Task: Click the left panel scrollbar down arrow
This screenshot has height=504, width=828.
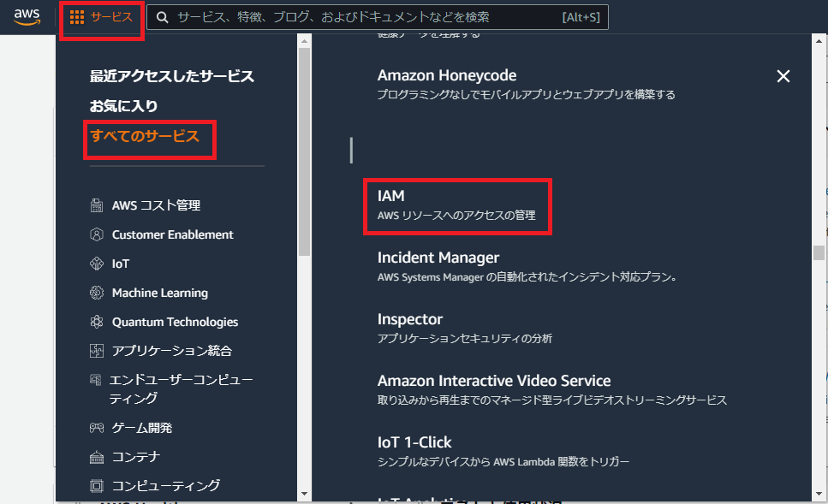Action: (304, 494)
